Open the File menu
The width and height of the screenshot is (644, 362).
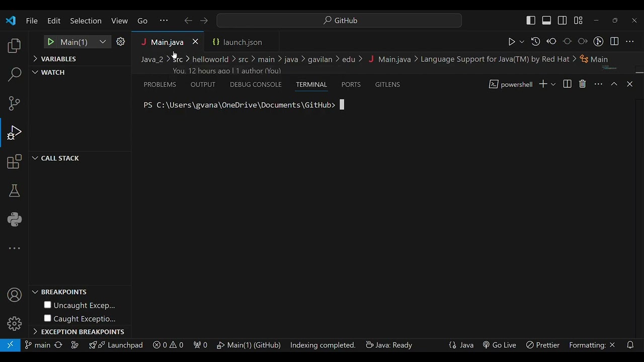coord(32,21)
